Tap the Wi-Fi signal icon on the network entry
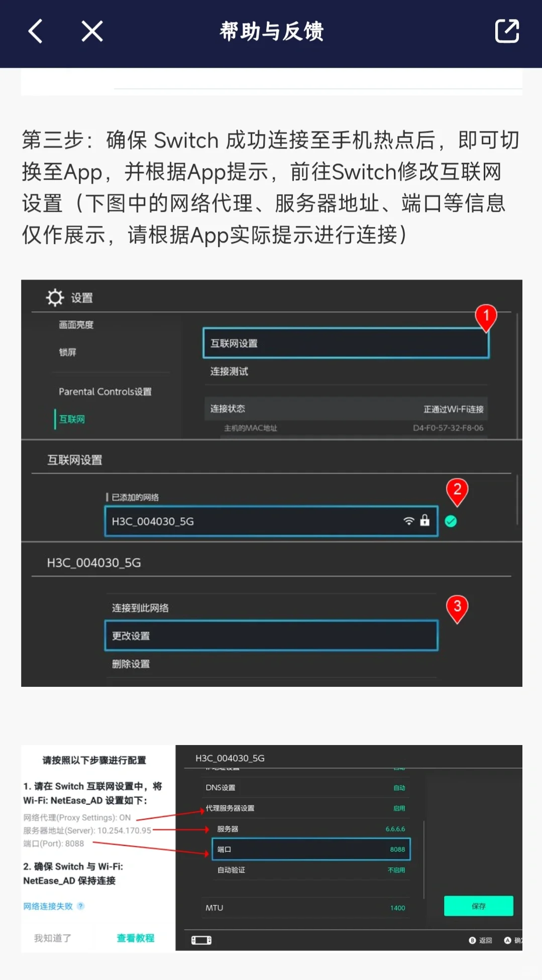The width and height of the screenshot is (542, 980). point(409,521)
